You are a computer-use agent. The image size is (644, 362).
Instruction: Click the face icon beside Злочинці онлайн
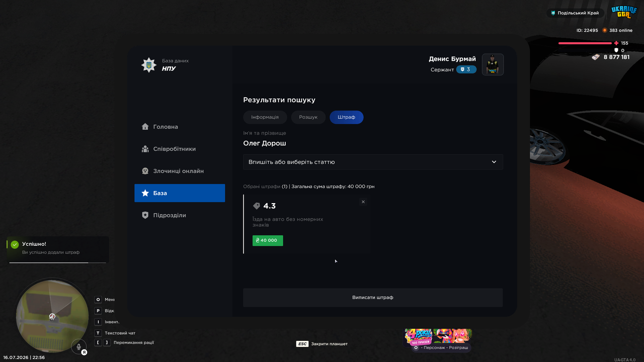(145, 171)
